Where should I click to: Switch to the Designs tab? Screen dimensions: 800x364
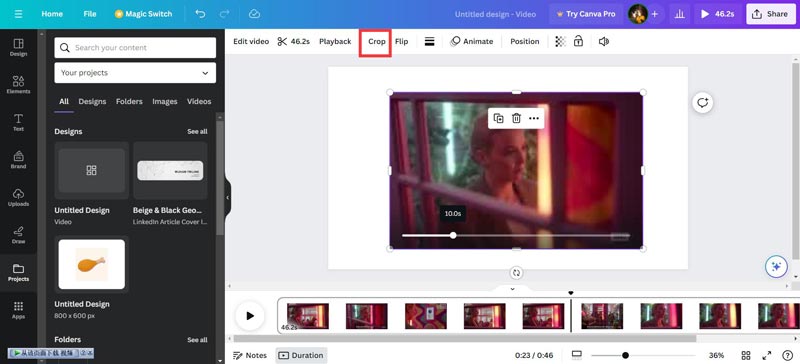(92, 102)
